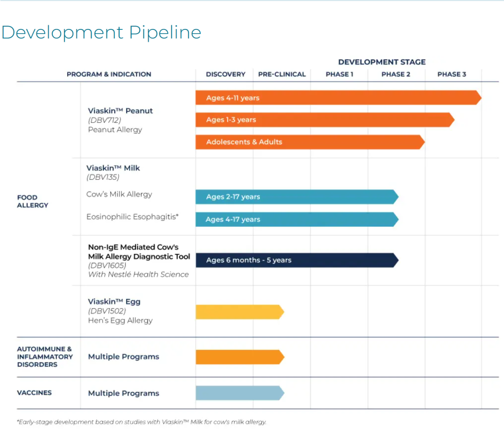Screen dimensions: 504x431
Task: Click the "Hen's Egg Allergy" indication
Action: (x=120, y=320)
